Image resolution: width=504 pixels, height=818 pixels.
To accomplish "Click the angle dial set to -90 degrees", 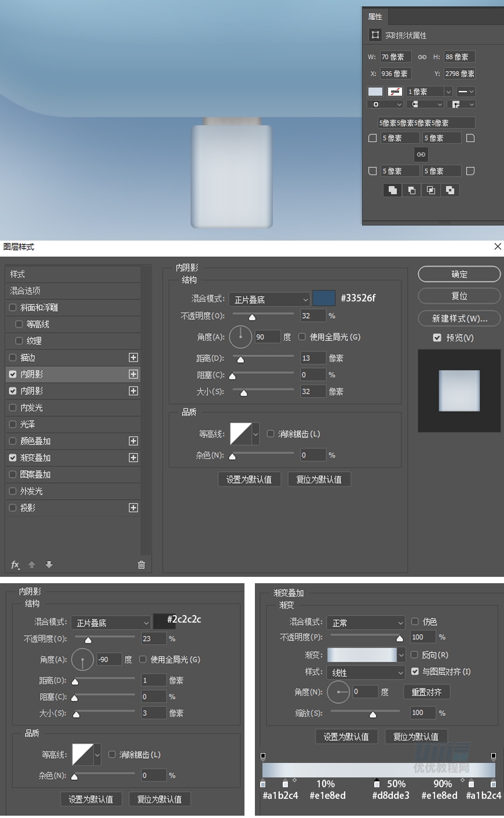I will pyautogui.click(x=82, y=660).
